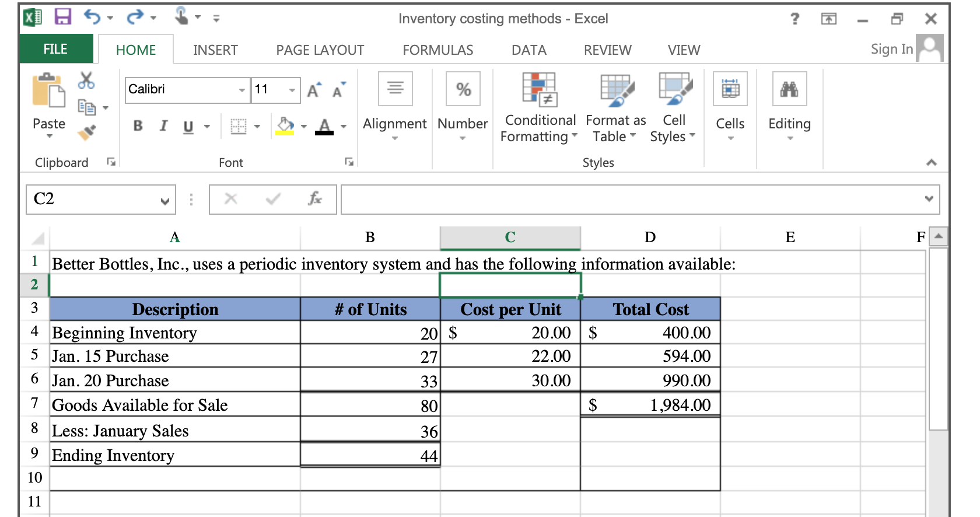Open the Clipboard dialog launcher
This screenshot has height=517, width=980.
pos(111,162)
